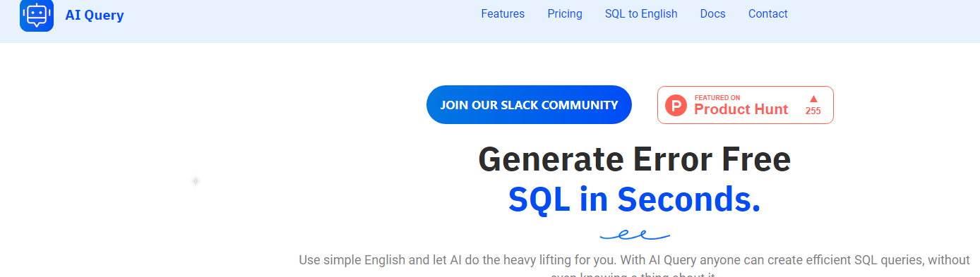Click the 'Use simple English' description paragraph
Screen dimensions: 980x277
(634, 266)
